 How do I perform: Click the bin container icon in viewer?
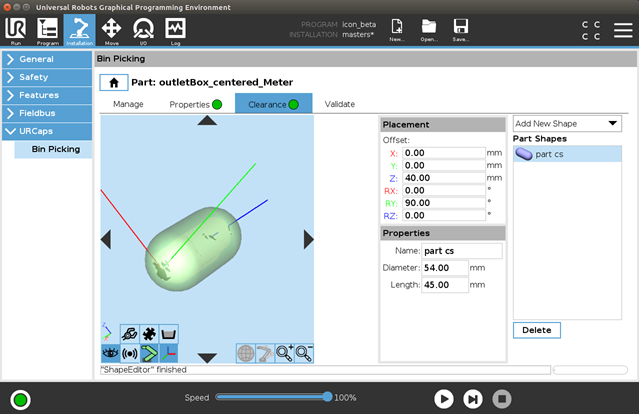[x=168, y=334]
